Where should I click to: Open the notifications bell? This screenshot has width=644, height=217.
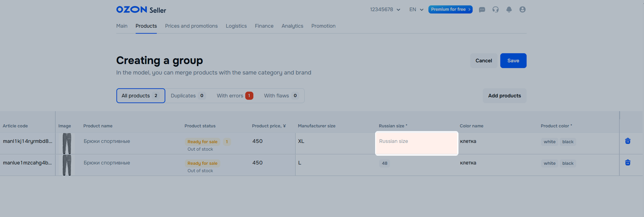point(509,9)
